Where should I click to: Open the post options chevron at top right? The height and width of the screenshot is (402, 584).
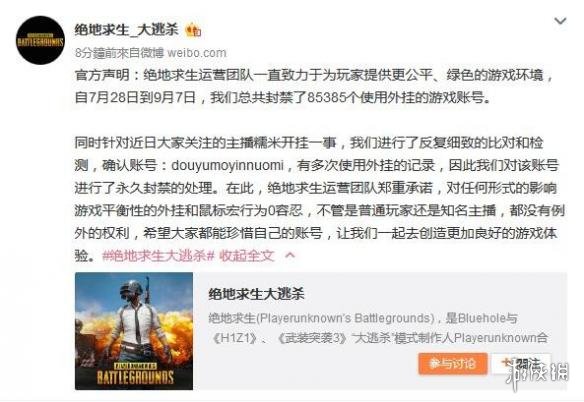point(560,21)
